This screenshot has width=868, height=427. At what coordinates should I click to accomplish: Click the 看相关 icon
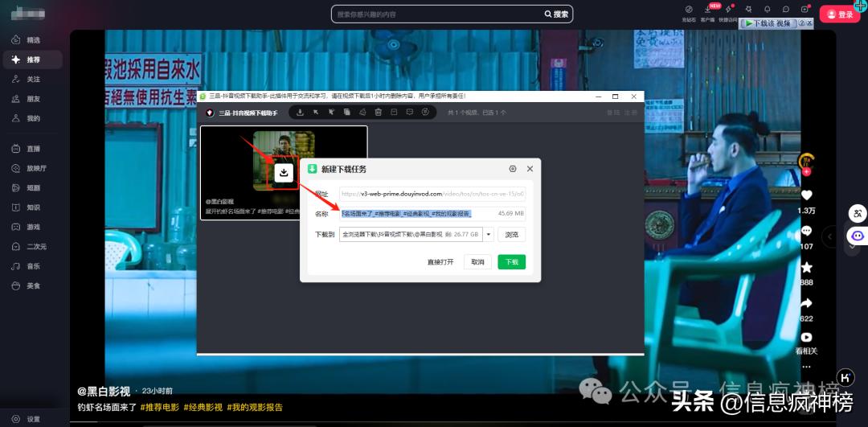806,337
